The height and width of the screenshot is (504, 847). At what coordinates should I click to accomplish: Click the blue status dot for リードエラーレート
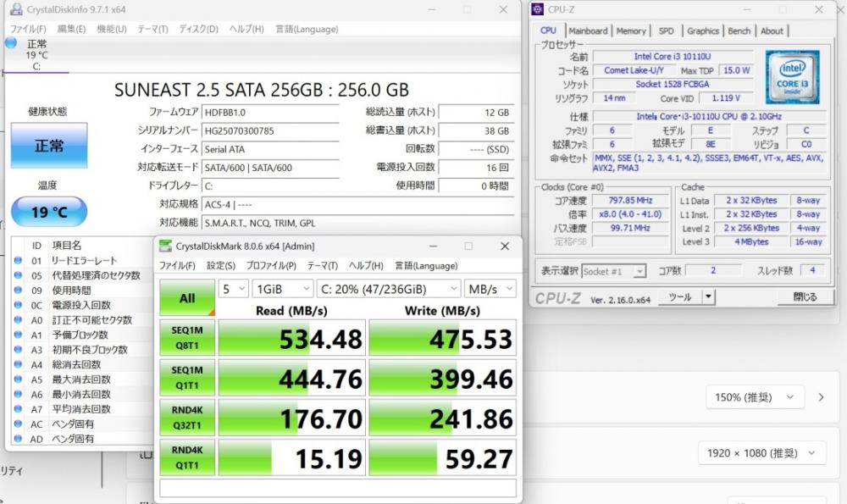[x=18, y=261]
